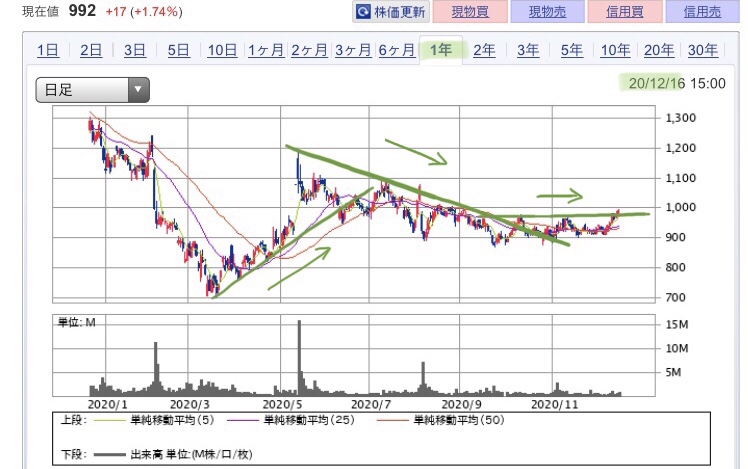This screenshot has width=748, height=469.
Task: Click the 20/12/16 15:00 timestamp
Action: click(677, 83)
